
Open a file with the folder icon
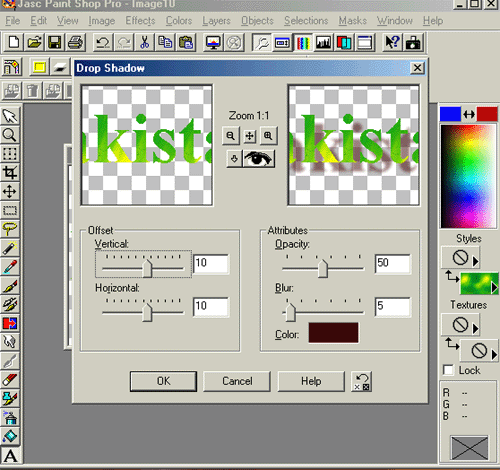point(34,42)
